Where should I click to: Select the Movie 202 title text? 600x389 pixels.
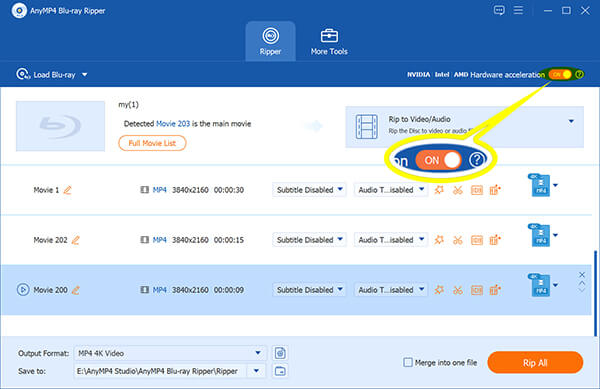point(50,240)
